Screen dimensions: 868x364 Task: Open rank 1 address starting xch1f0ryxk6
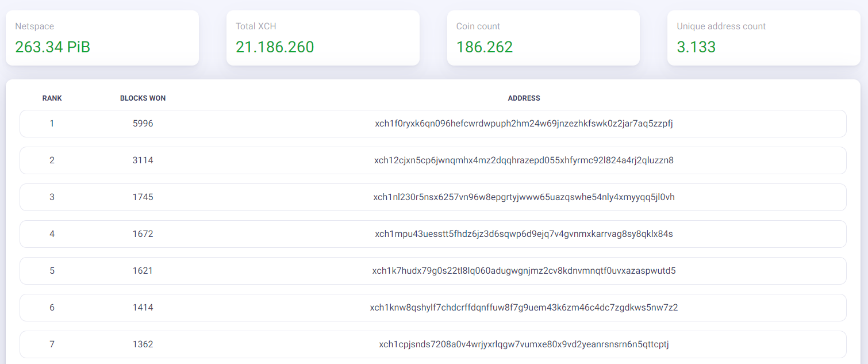(x=524, y=124)
